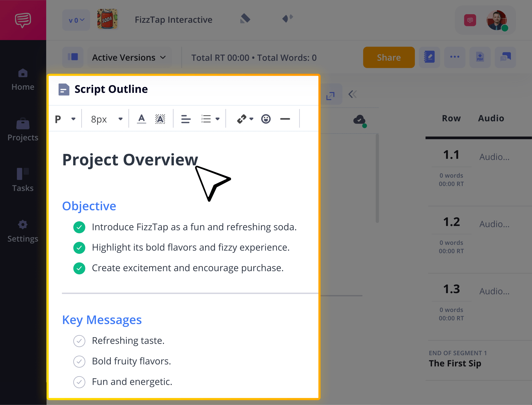Image resolution: width=532 pixels, height=405 pixels.
Task: Click 'The First Sip' segment title
Action: pos(455,363)
